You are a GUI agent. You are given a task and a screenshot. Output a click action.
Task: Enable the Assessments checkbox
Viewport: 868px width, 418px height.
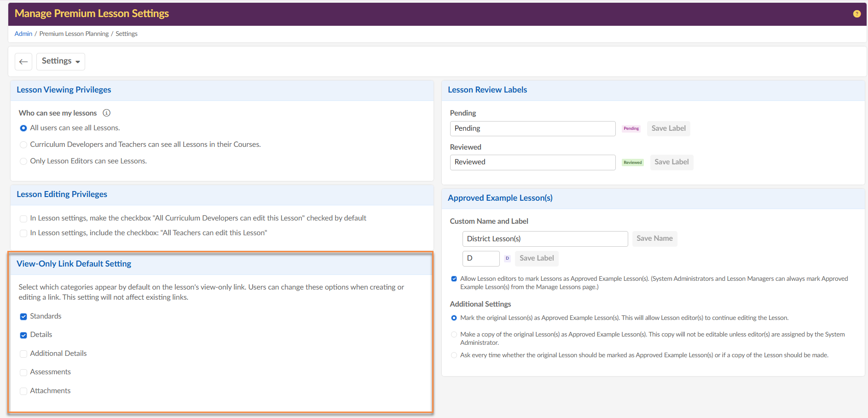pyautogui.click(x=23, y=372)
